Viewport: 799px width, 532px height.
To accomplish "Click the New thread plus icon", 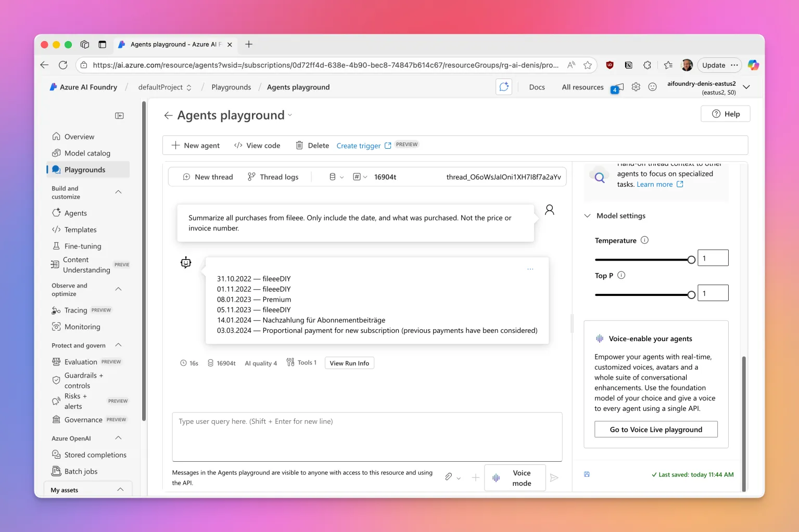I will [x=186, y=177].
